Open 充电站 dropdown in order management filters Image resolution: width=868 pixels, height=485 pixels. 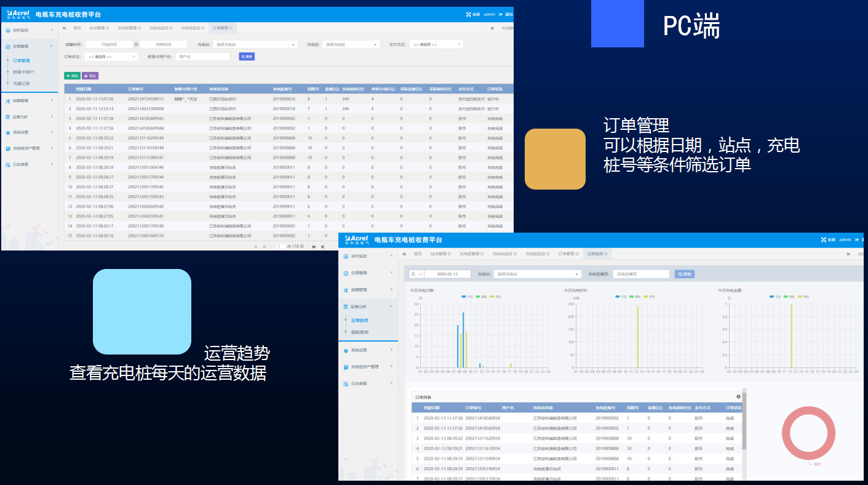[255, 44]
